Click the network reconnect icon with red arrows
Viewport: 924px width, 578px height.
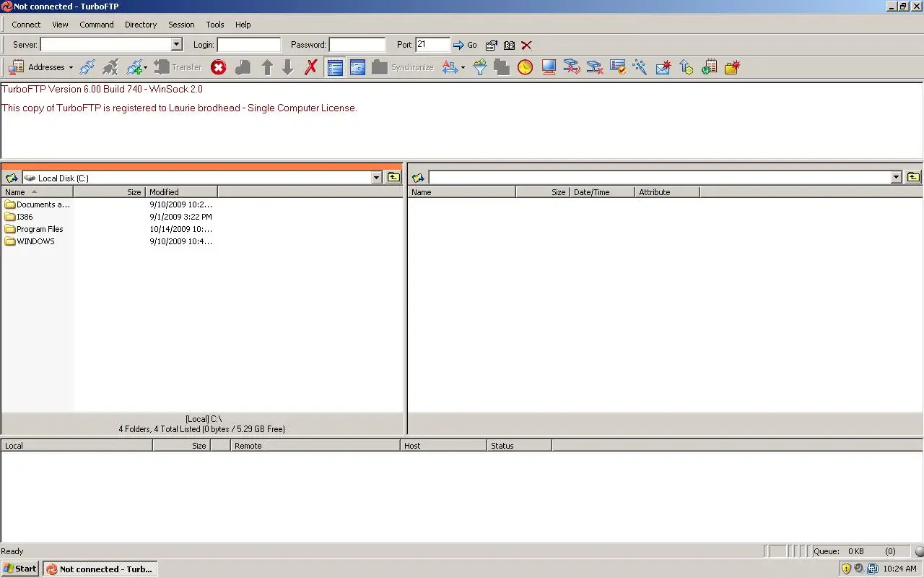tap(572, 67)
